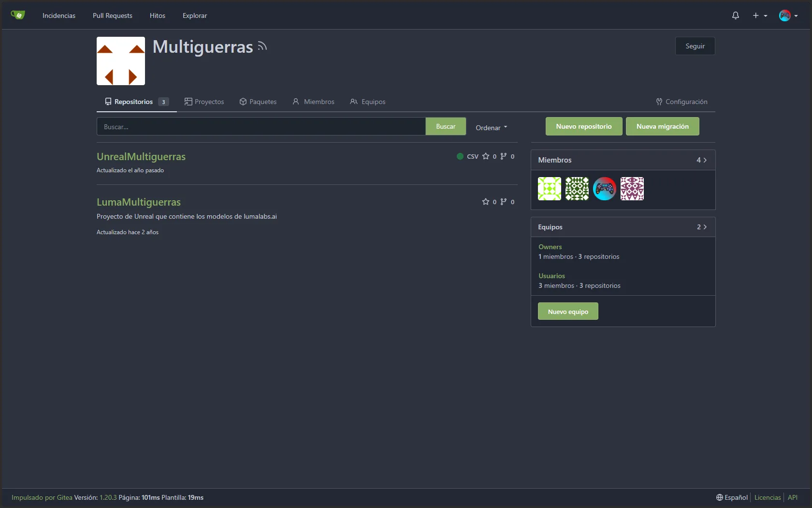
Task: Switch to the Paquetes tab
Action: click(x=258, y=102)
